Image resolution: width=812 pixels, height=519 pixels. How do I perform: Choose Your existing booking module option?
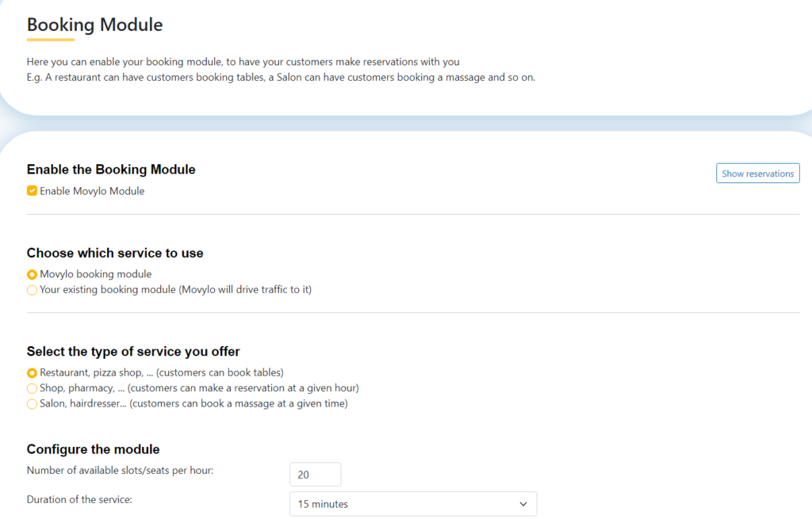[32, 290]
